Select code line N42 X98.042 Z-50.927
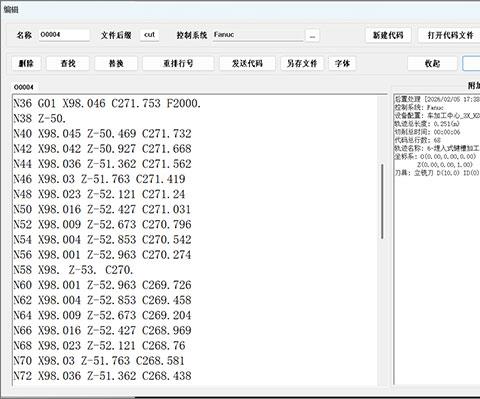 (102, 149)
